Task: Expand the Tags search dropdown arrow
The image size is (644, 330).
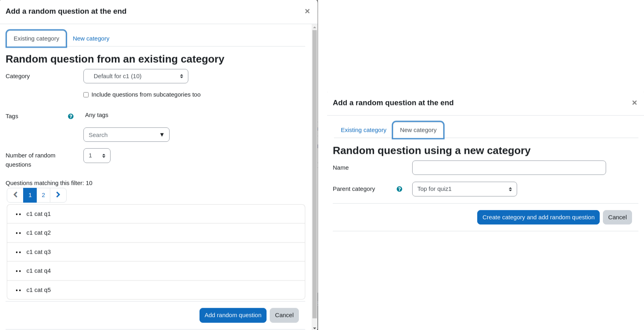Action: (162, 135)
